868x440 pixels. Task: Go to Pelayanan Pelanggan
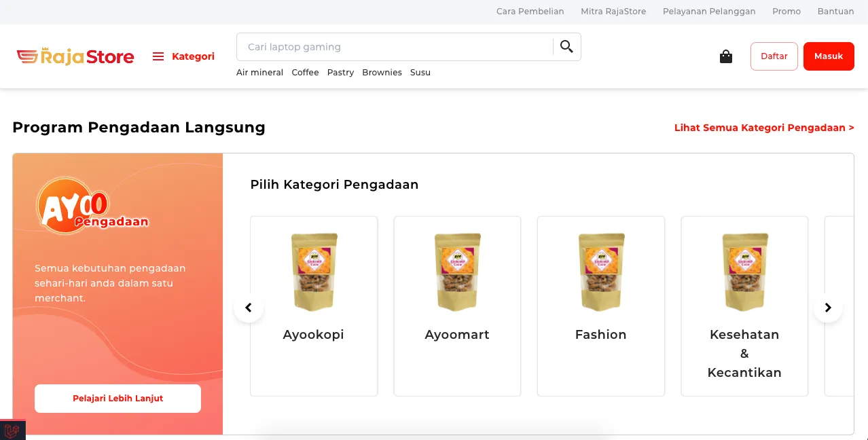pyautogui.click(x=709, y=12)
